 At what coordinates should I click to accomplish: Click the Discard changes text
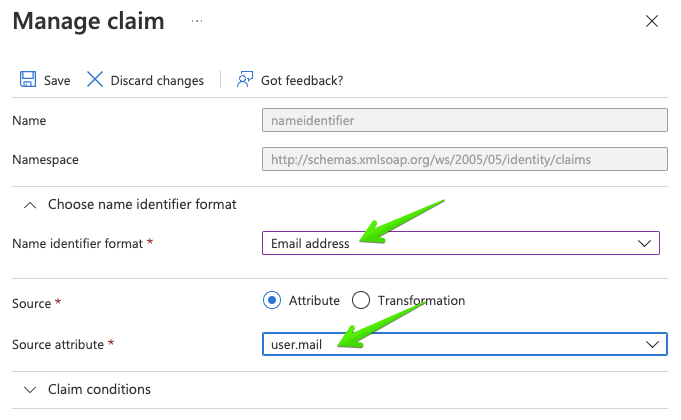(157, 80)
